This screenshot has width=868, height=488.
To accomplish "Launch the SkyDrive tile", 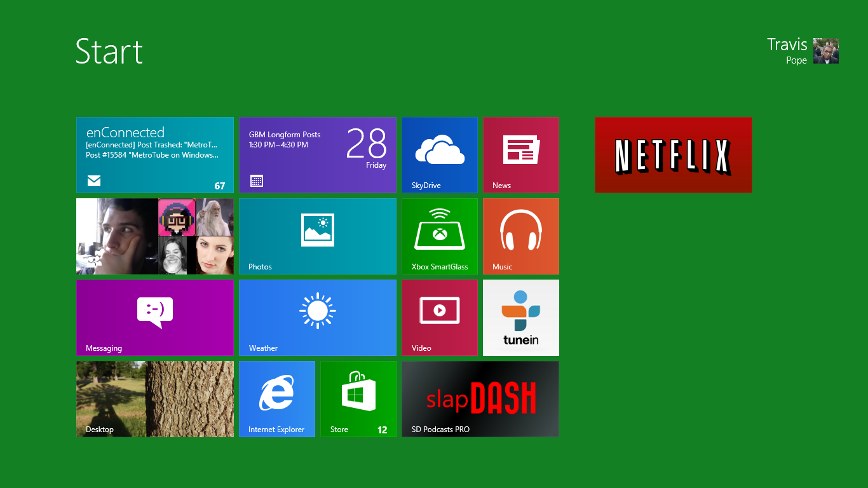I will point(440,155).
